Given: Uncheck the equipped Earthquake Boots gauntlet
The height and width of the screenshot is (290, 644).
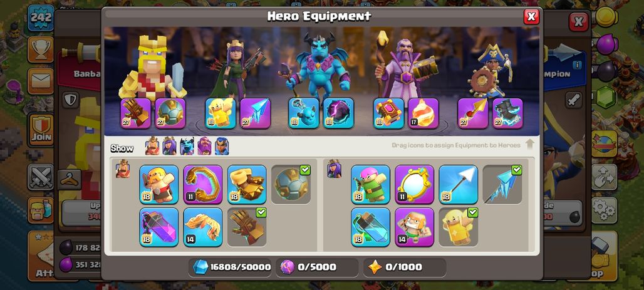Looking at the screenshot, I should (247, 227).
